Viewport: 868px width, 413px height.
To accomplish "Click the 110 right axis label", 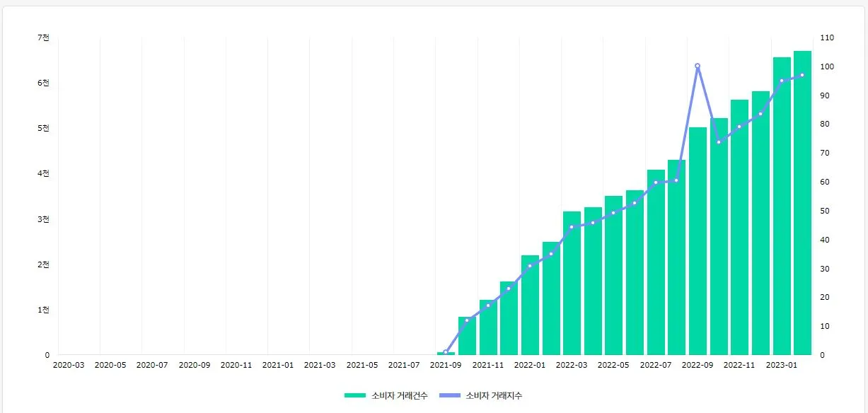I will (827, 37).
